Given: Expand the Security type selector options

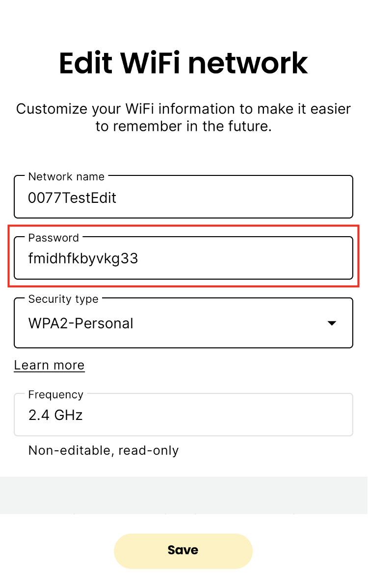Looking at the screenshot, I should coord(184,322).
